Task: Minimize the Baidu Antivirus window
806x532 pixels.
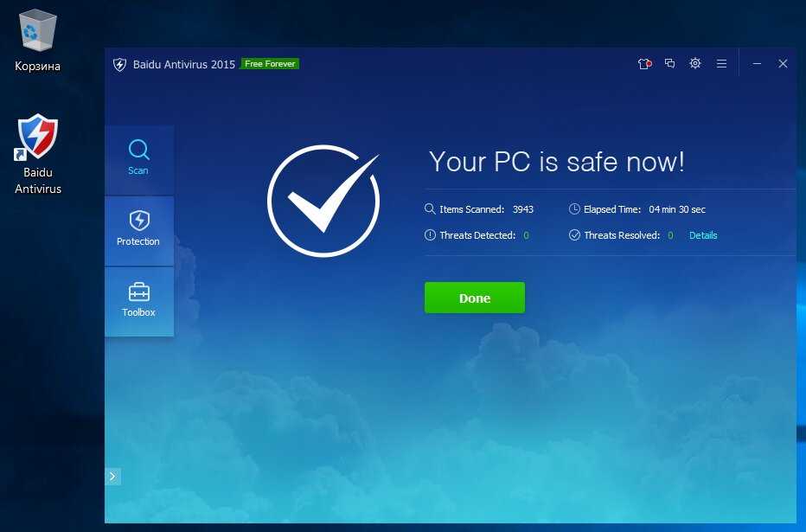Action: click(757, 64)
